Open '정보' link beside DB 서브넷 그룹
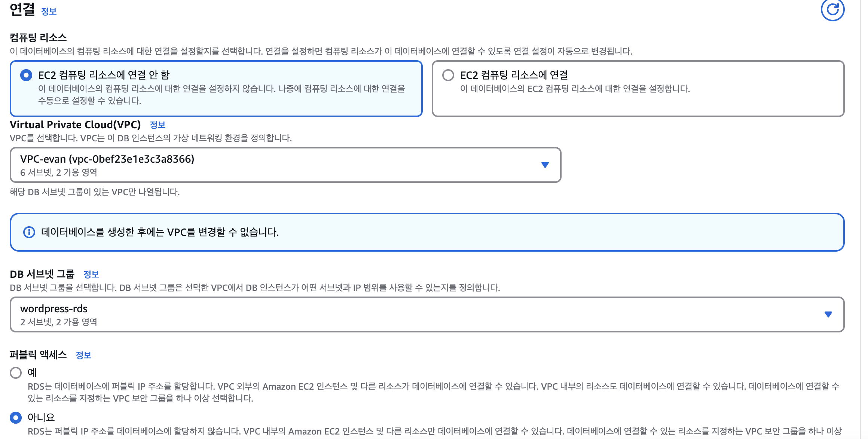The height and width of the screenshot is (439, 868). (91, 274)
